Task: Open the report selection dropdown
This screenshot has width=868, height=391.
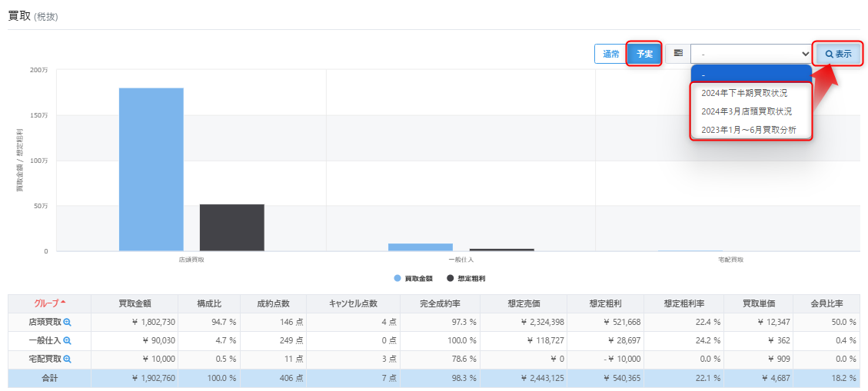Action: [751, 54]
